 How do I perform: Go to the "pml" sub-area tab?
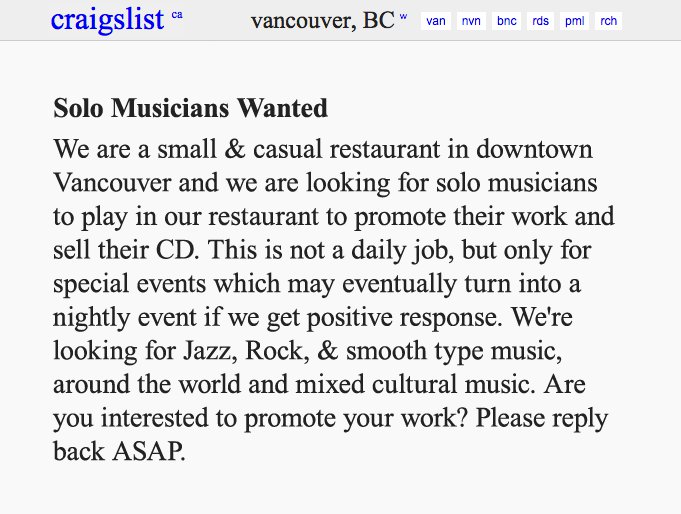click(574, 21)
